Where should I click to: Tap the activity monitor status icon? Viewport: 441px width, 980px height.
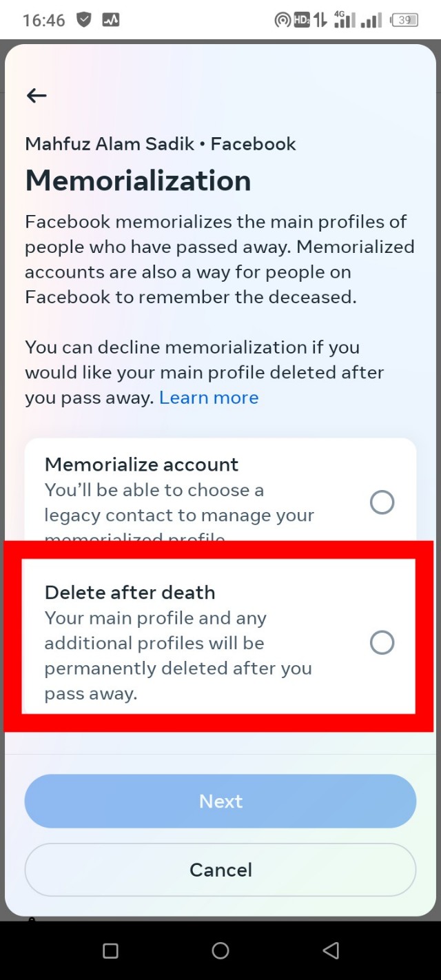(111, 20)
